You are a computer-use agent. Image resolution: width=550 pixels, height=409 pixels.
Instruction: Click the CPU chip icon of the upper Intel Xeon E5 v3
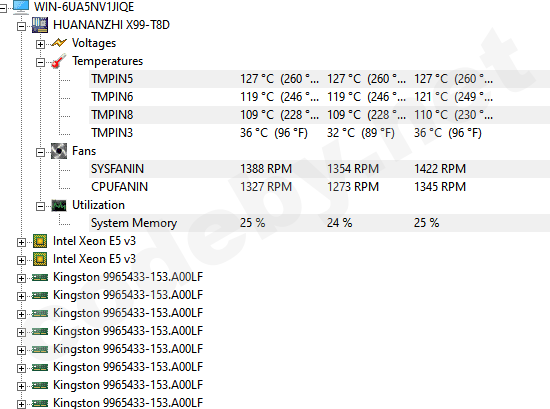pyautogui.click(x=40, y=241)
